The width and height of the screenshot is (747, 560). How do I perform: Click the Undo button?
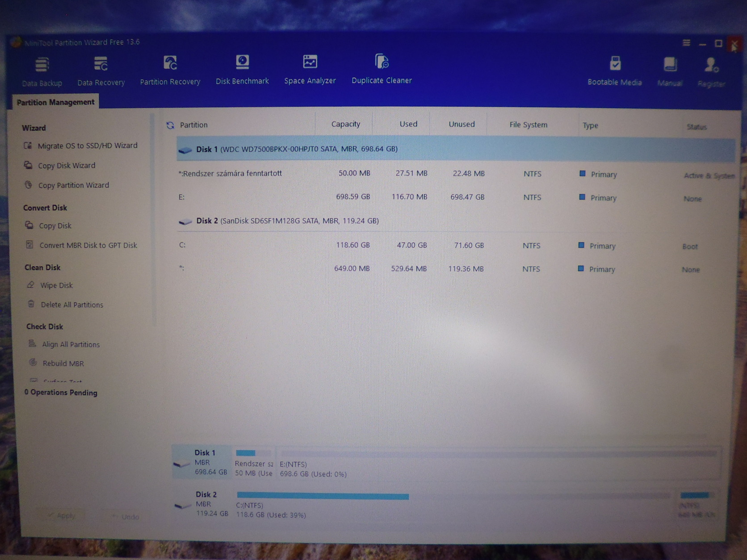(126, 517)
